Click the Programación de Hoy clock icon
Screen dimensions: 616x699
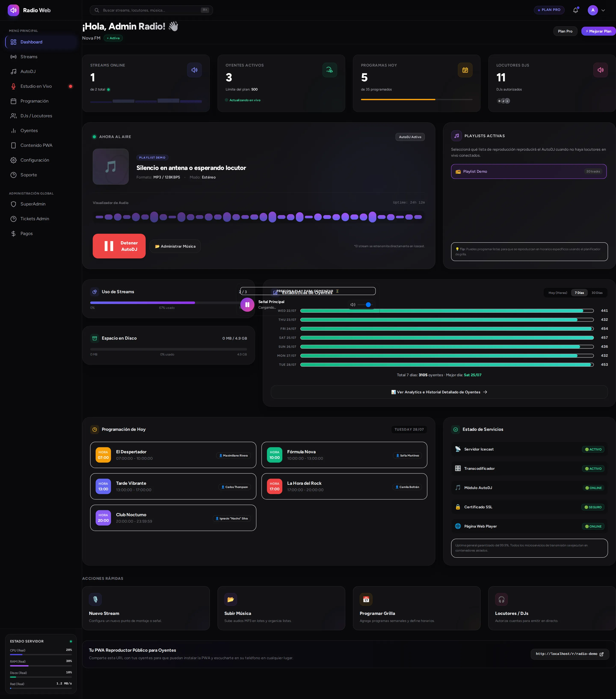point(95,430)
